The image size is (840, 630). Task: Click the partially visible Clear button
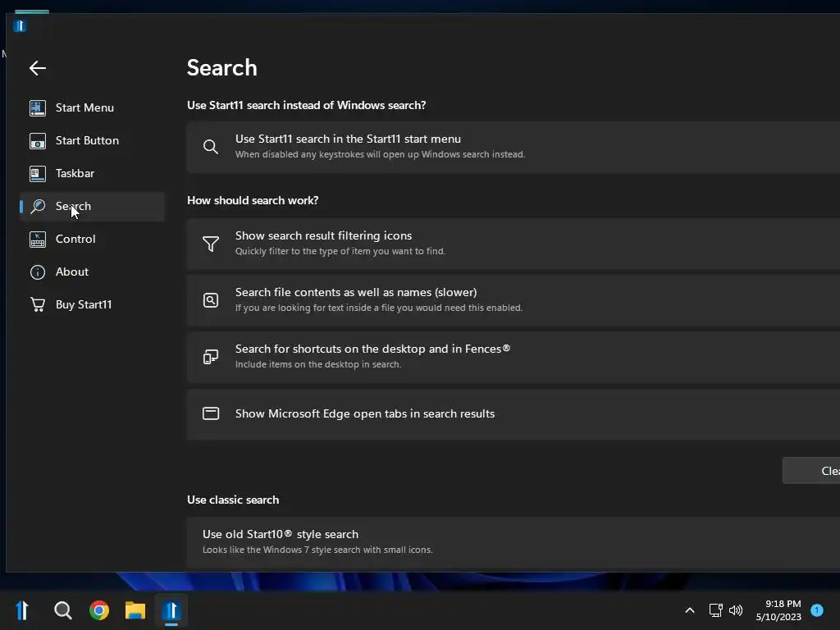(x=811, y=471)
